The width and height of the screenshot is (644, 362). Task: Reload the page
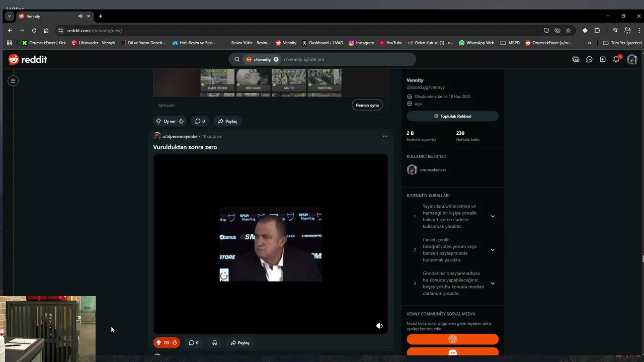point(34,30)
